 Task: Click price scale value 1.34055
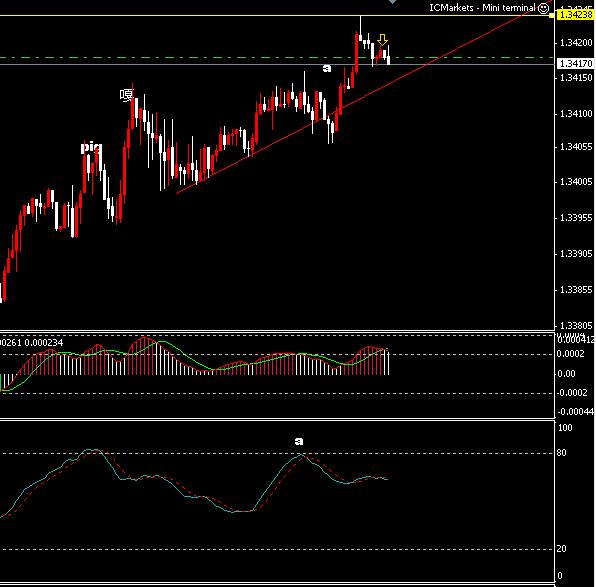pos(576,147)
